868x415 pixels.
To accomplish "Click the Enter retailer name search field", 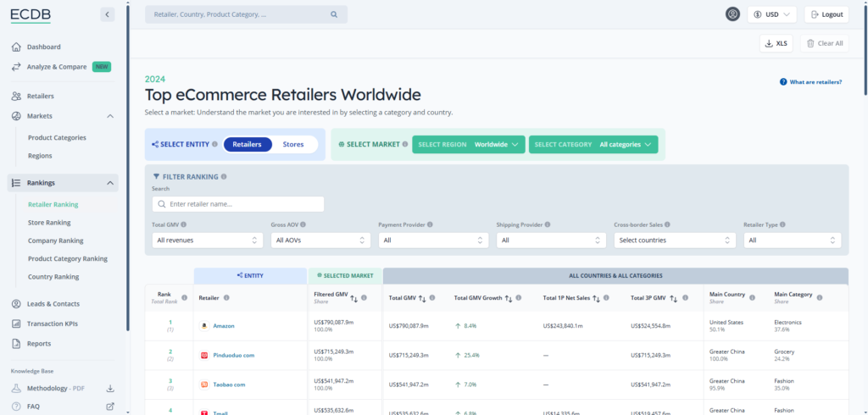I will point(238,204).
